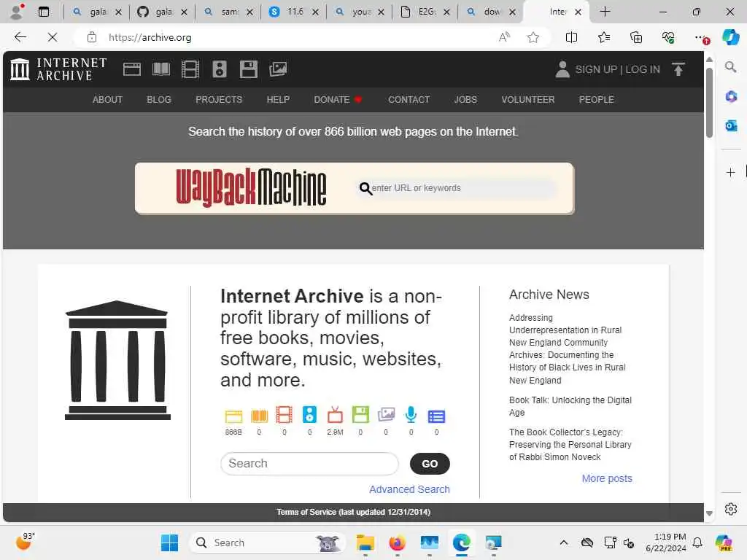Screen dimensions: 747x560
Task: Click the user avatar icon beside Sign Up
Action: (562, 69)
